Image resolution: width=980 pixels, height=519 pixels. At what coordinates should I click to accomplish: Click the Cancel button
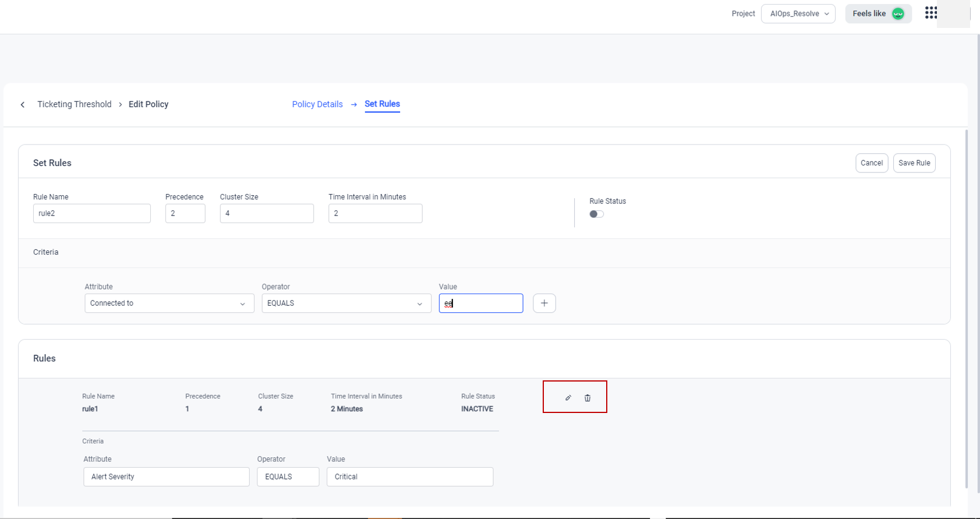click(871, 163)
